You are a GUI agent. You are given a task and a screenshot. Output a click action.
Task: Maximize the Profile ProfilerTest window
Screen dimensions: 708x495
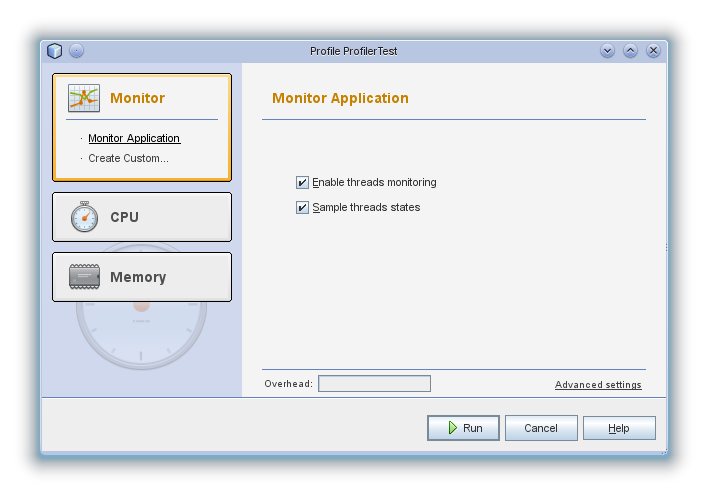(x=630, y=51)
